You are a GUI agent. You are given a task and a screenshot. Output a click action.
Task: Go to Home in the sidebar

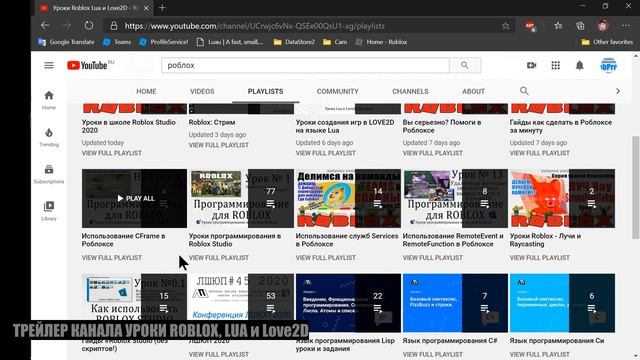pyautogui.click(x=49, y=100)
